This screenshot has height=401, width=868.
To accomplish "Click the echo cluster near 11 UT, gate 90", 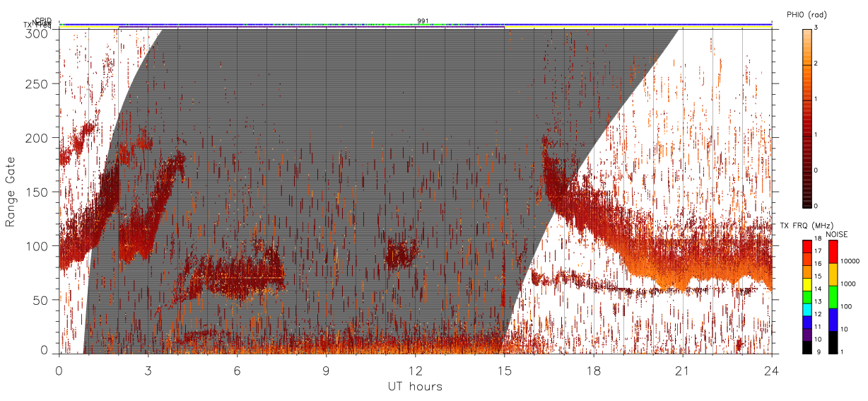I will pyautogui.click(x=402, y=254).
